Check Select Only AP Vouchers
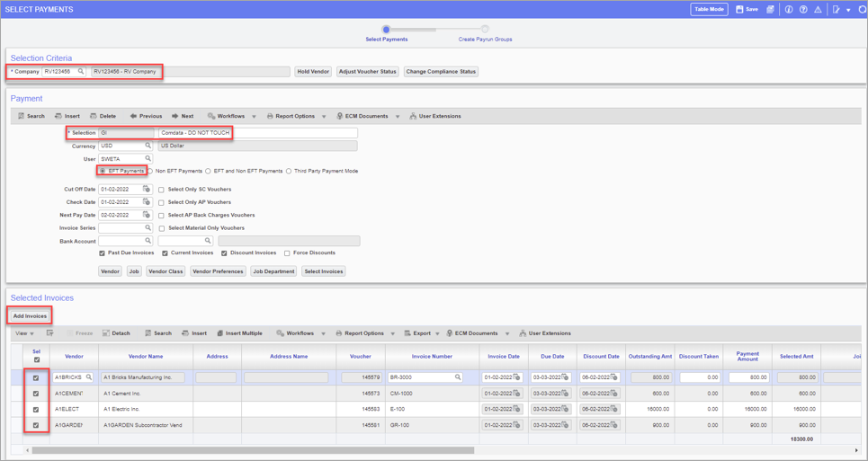This screenshot has width=868, height=461. point(161,203)
